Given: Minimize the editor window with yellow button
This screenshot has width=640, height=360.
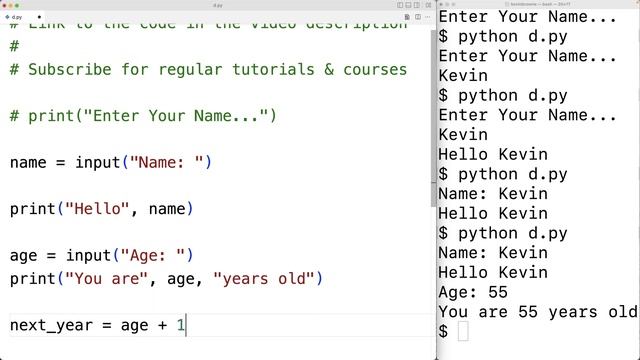Looking at the screenshot, I should click(11, 5).
